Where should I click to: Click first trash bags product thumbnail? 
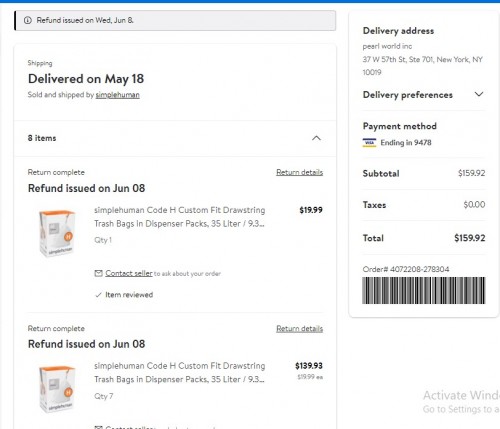click(x=57, y=233)
